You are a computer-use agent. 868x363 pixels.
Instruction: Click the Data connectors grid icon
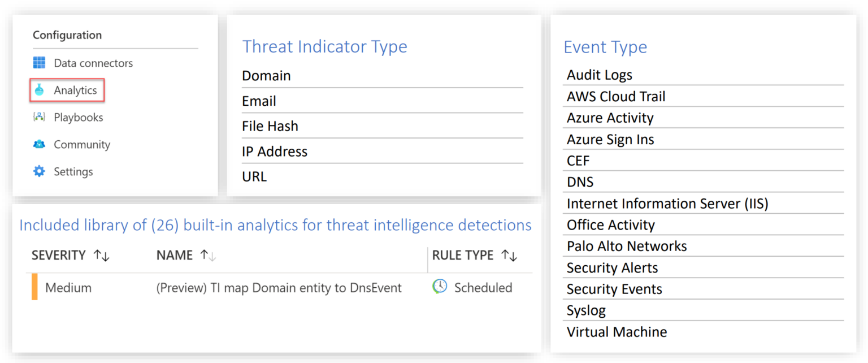pos(39,63)
